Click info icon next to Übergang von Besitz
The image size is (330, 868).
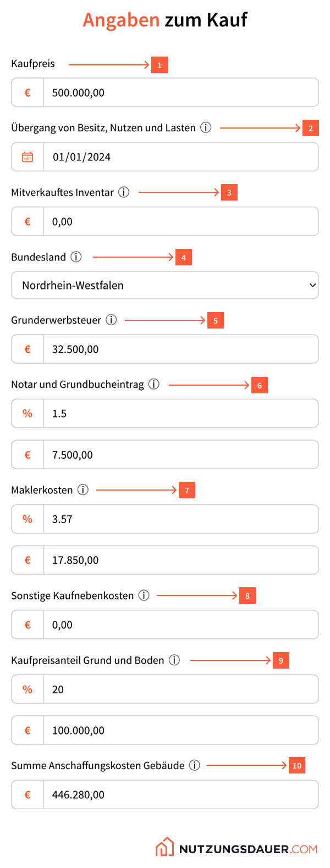206,128
